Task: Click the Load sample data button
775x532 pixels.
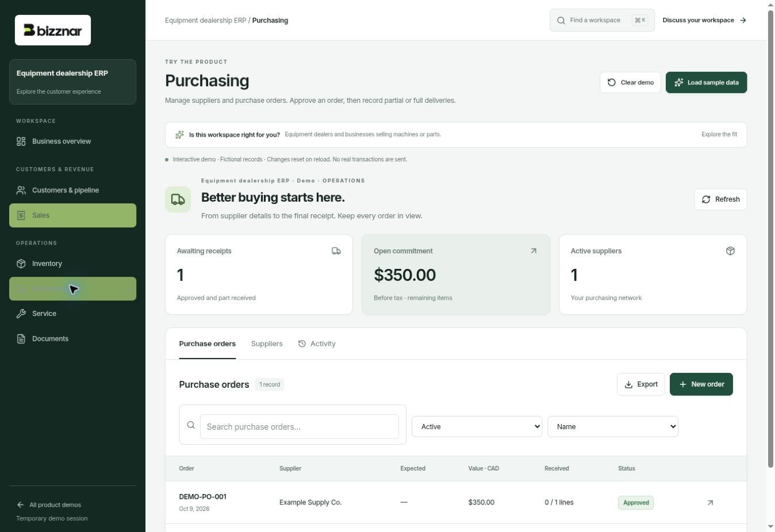Action: tap(706, 82)
